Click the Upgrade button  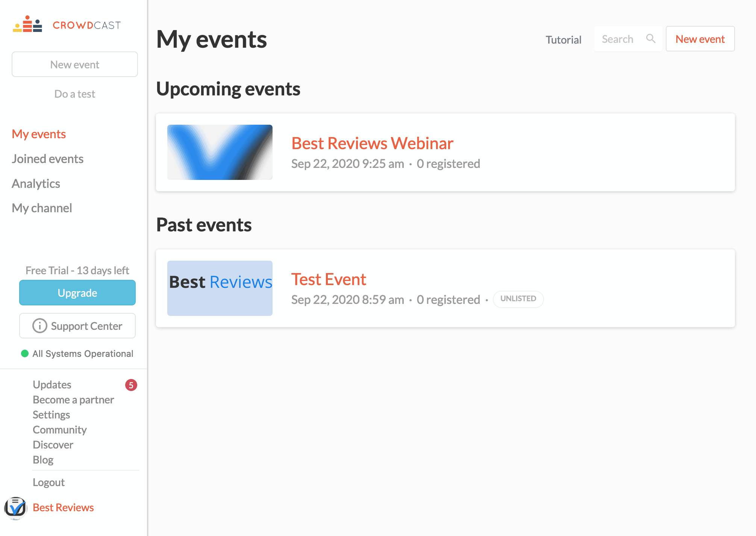click(77, 293)
